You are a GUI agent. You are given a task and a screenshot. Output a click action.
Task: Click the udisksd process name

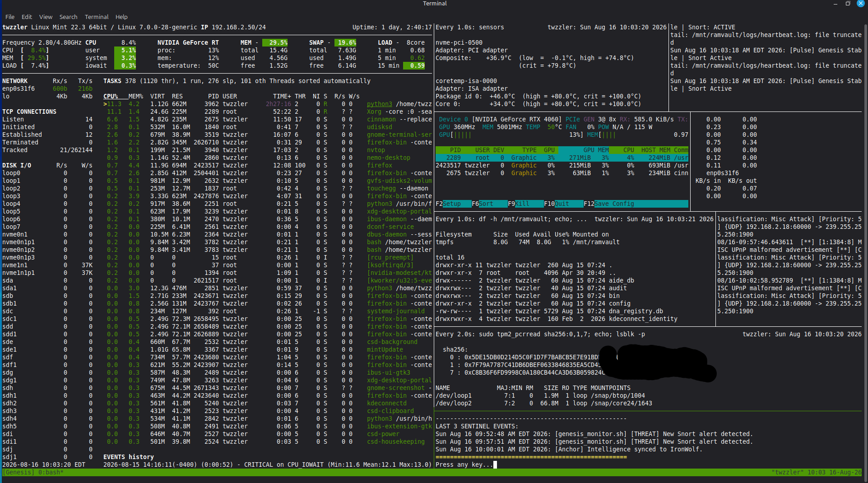tap(380, 127)
